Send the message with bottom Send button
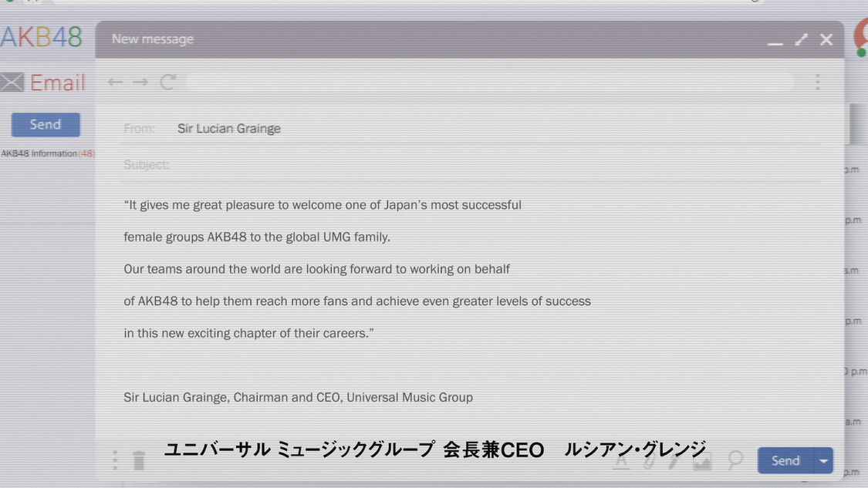The height and width of the screenshot is (488, 868). coord(785,461)
